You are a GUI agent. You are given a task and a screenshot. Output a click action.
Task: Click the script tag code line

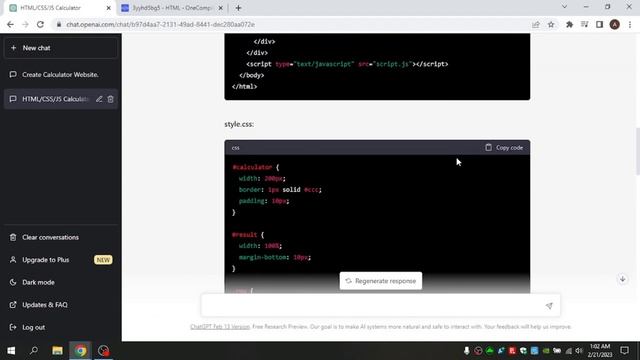coord(347,64)
